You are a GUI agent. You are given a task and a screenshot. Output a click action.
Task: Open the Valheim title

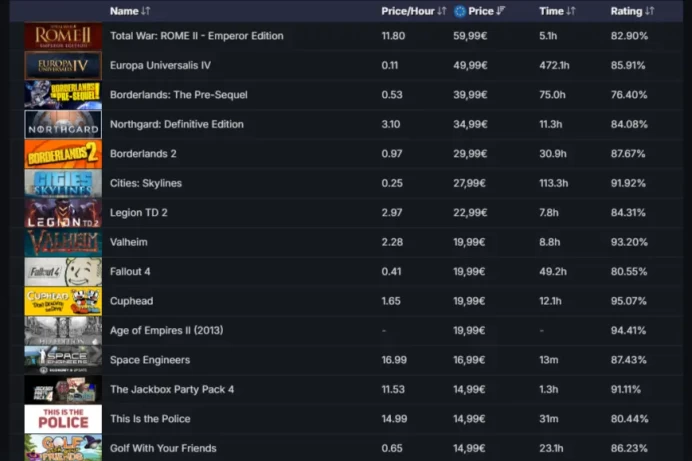[x=128, y=242]
